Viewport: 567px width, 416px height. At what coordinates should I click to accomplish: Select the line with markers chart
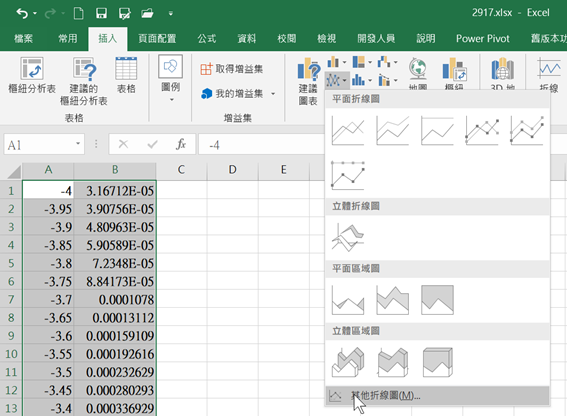click(482, 130)
